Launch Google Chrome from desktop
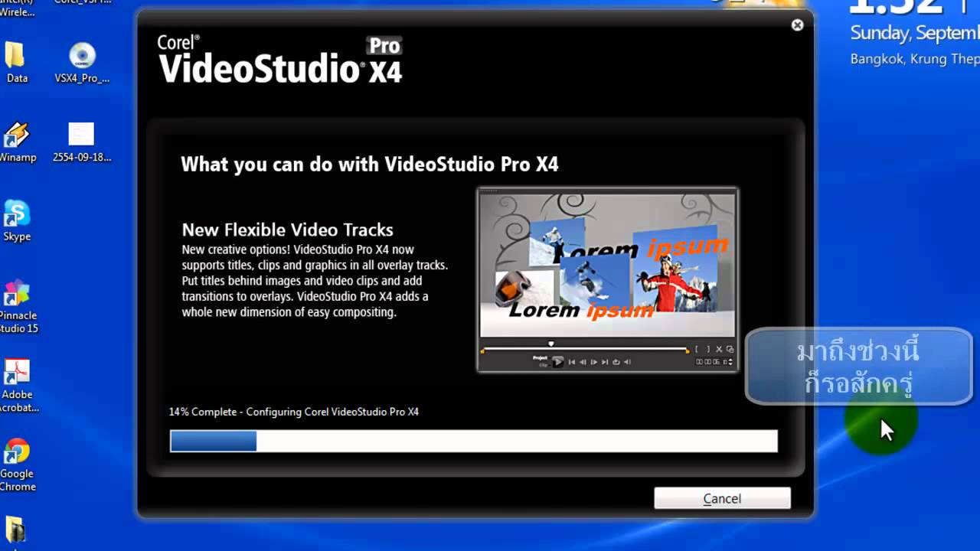980x551 pixels. [17, 465]
